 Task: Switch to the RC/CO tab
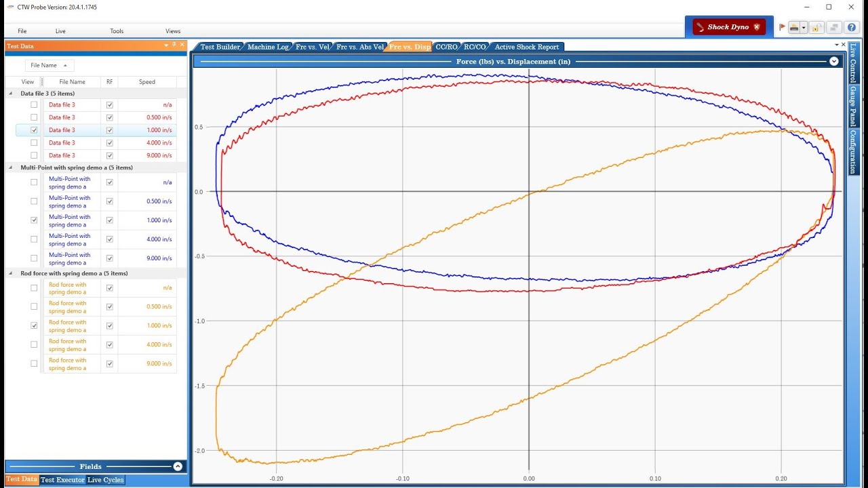(x=474, y=47)
